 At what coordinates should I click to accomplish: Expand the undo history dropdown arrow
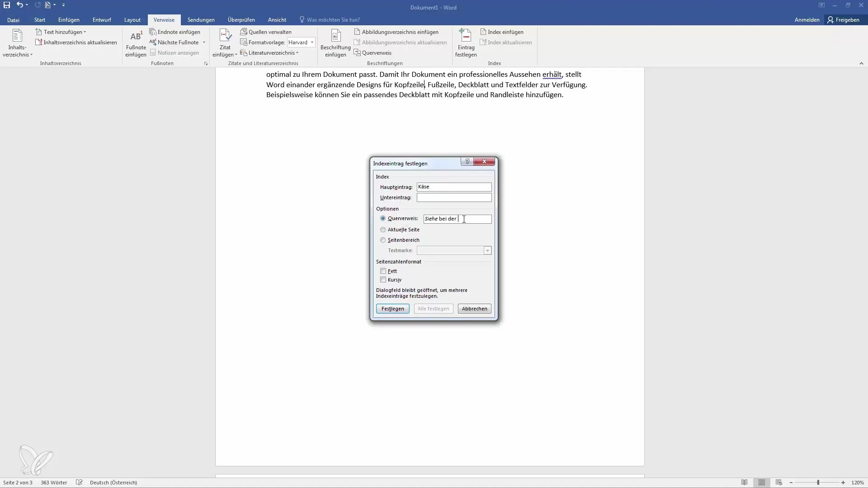pos(27,5)
